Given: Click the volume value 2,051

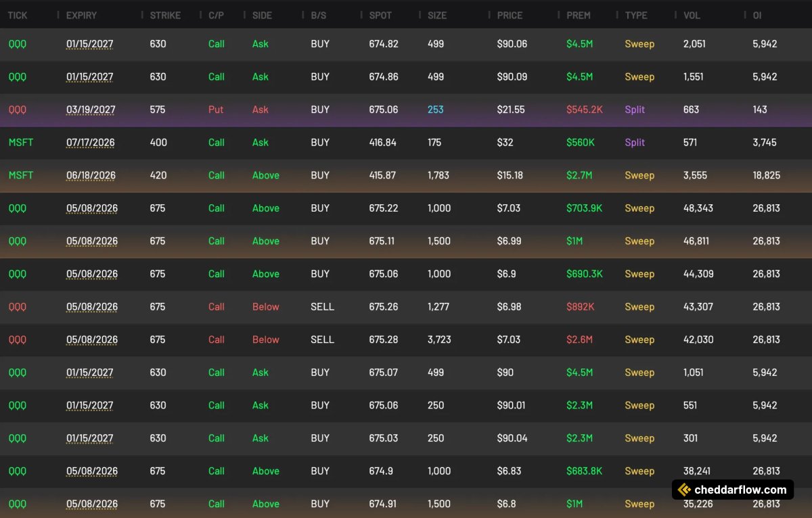Looking at the screenshot, I should 694,44.
